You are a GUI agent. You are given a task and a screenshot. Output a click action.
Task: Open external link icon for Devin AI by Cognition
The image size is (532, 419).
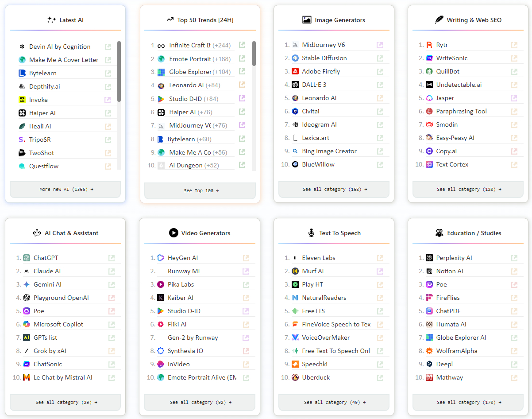pyautogui.click(x=108, y=47)
